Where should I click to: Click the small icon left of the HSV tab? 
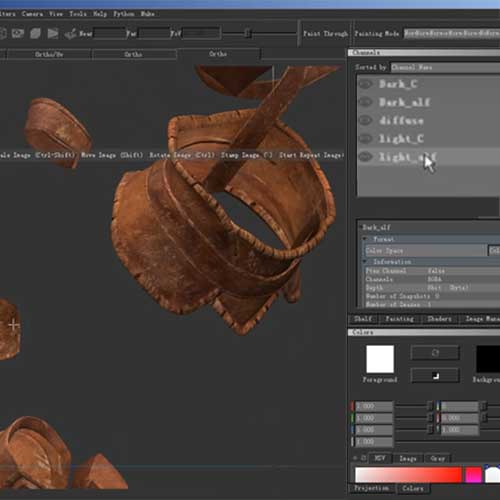tap(363, 458)
